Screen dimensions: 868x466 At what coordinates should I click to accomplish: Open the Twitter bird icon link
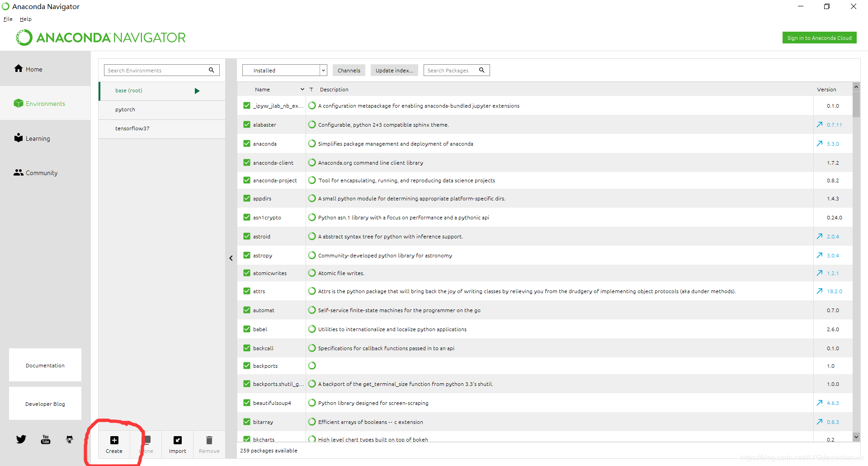[x=21, y=439]
